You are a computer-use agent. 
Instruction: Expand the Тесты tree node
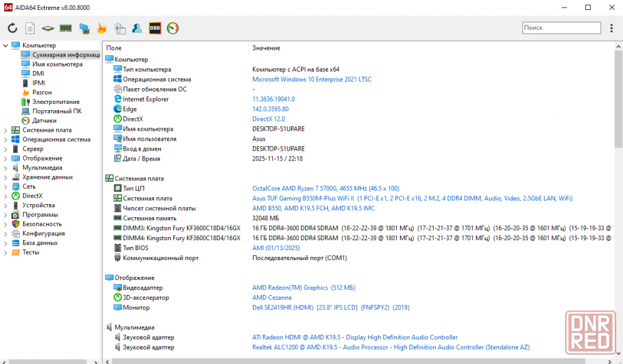(x=6, y=252)
